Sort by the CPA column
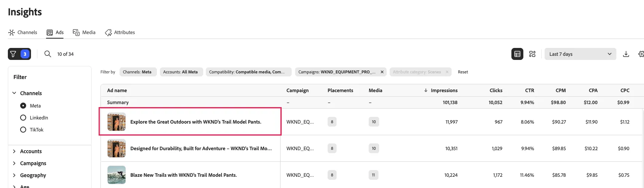Image resolution: width=644 pixels, height=188 pixels. [x=593, y=90]
